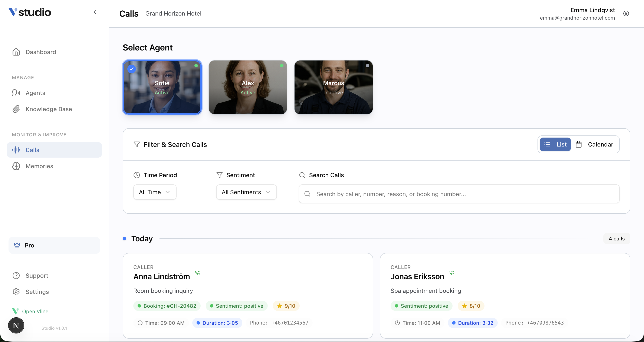Select the Agents section in sidebar
The width and height of the screenshot is (644, 342).
(35, 93)
